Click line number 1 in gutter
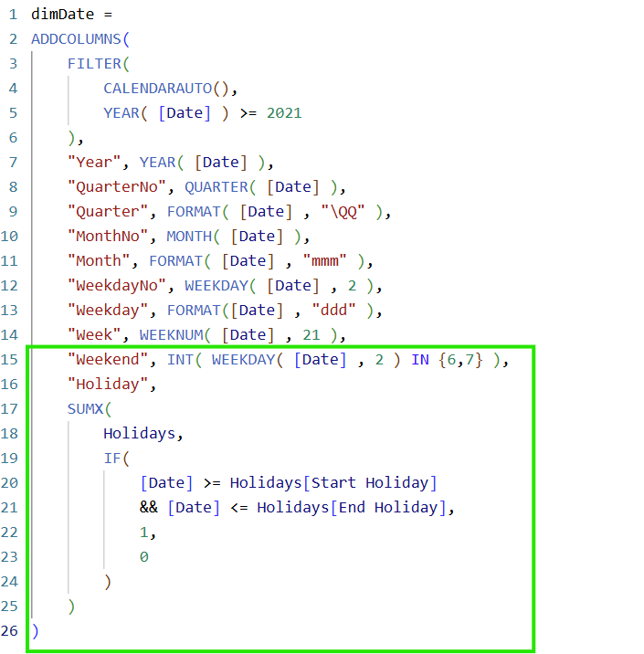Screen dimensions: 644x654 coord(13,15)
